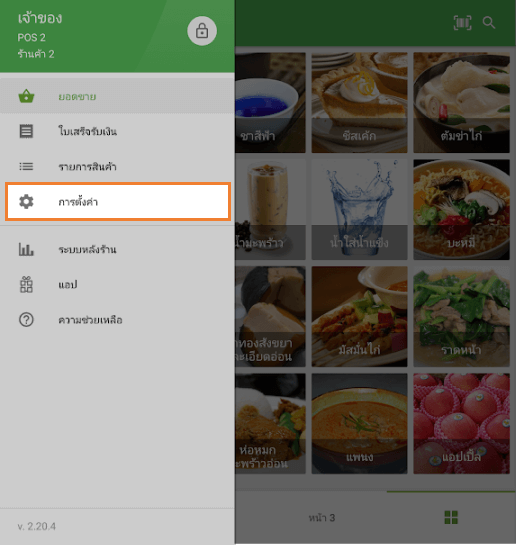
Task: Select the green basket sales icon
Action: [x=26, y=96]
